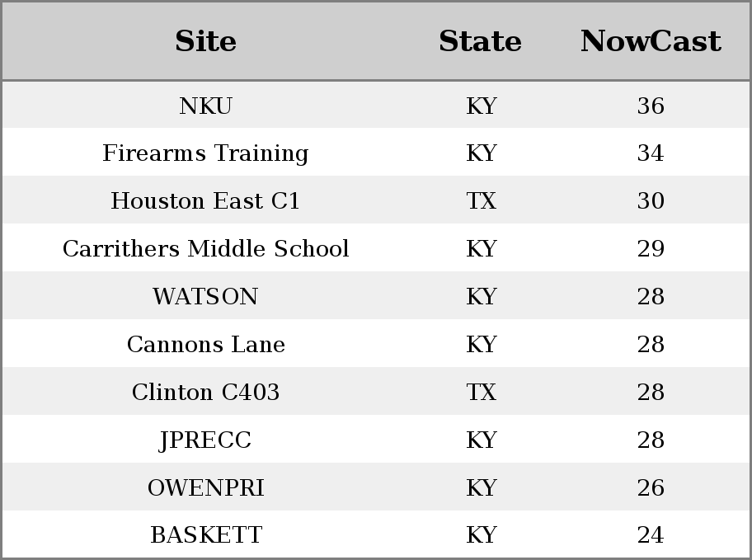The width and height of the screenshot is (752, 560).
Task: Click the TX state cell for Houston East
Action: pyautogui.click(x=481, y=200)
